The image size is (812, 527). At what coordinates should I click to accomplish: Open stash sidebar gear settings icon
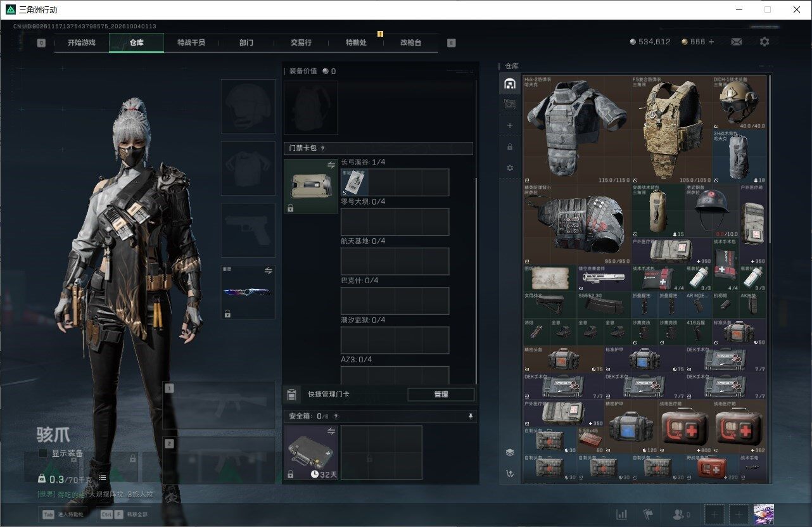point(510,168)
